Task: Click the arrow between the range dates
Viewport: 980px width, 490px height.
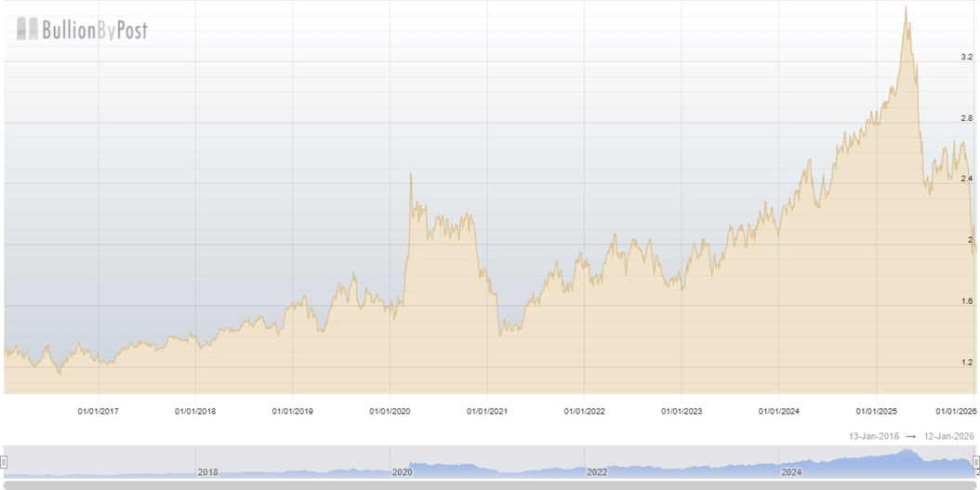Action: coord(910,436)
